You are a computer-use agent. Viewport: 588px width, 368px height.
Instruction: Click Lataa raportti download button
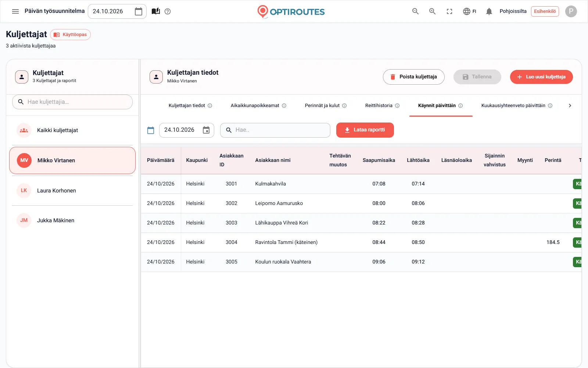pos(365,130)
